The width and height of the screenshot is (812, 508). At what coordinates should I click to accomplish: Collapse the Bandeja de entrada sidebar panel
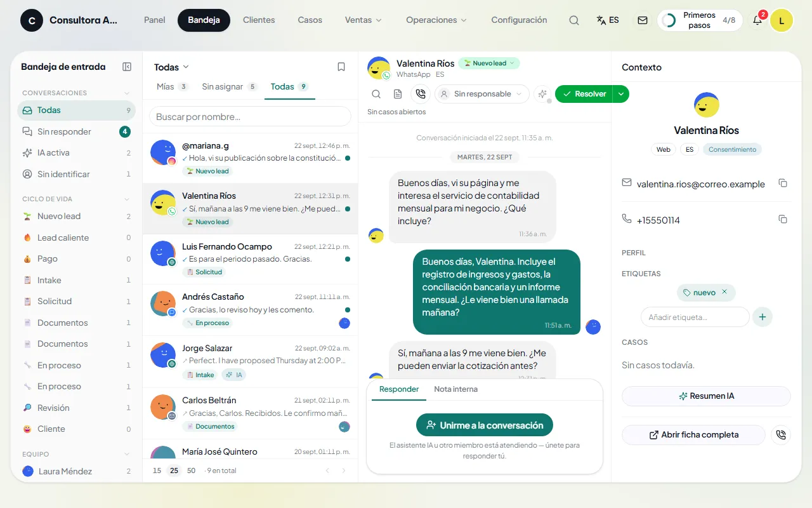pyautogui.click(x=127, y=67)
